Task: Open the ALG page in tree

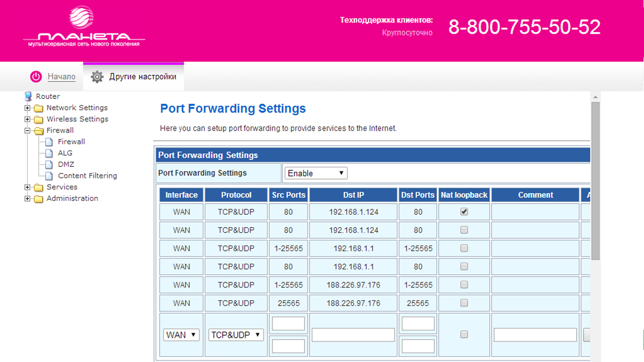Action: click(65, 153)
